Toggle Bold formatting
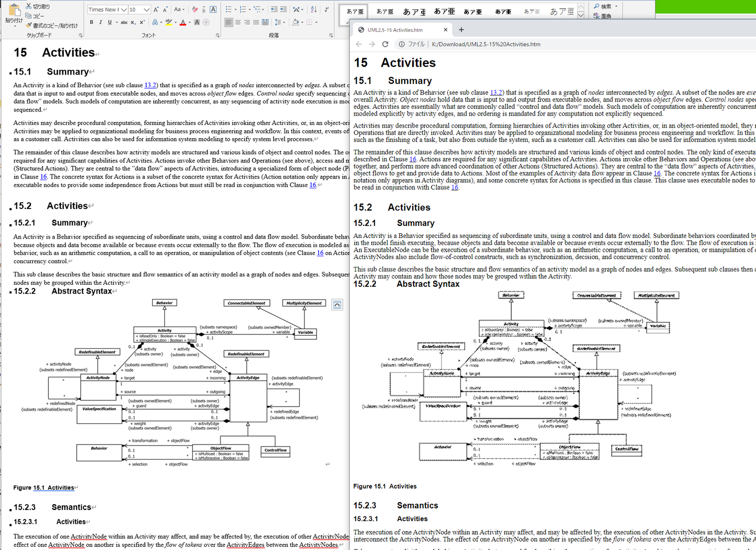Viewport: 756px width, 550px height. pos(91,22)
